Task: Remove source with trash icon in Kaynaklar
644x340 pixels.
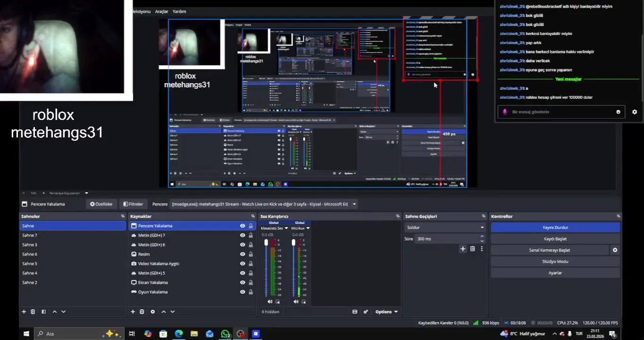Action: point(142,312)
